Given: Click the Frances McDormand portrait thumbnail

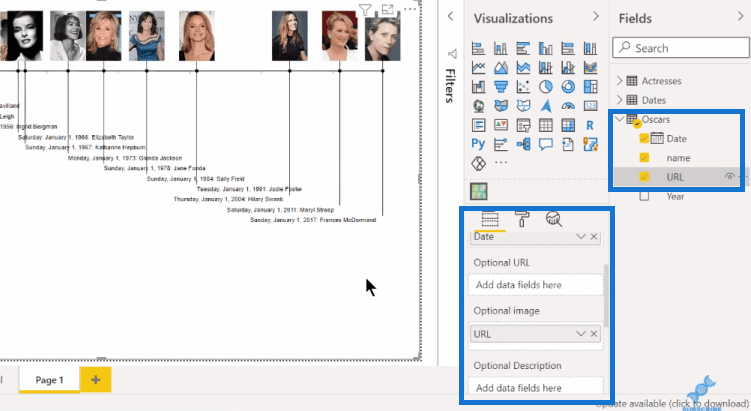Looking at the screenshot, I should click(x=382, y=38).
